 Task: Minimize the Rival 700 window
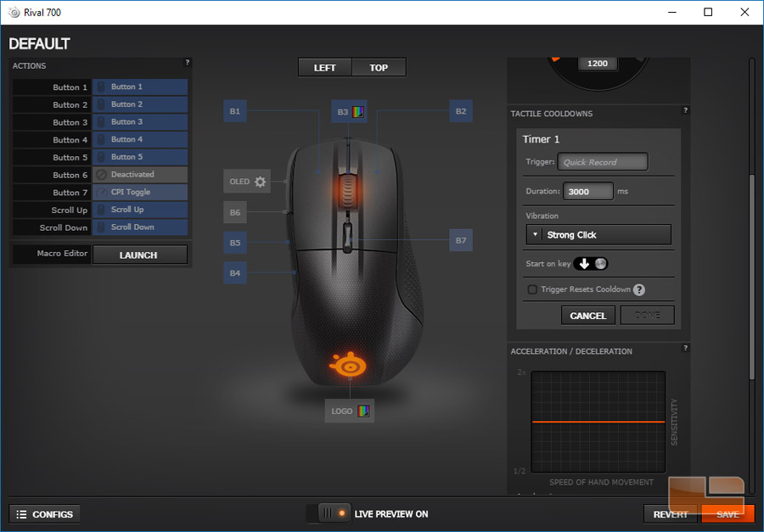[672, 12]
